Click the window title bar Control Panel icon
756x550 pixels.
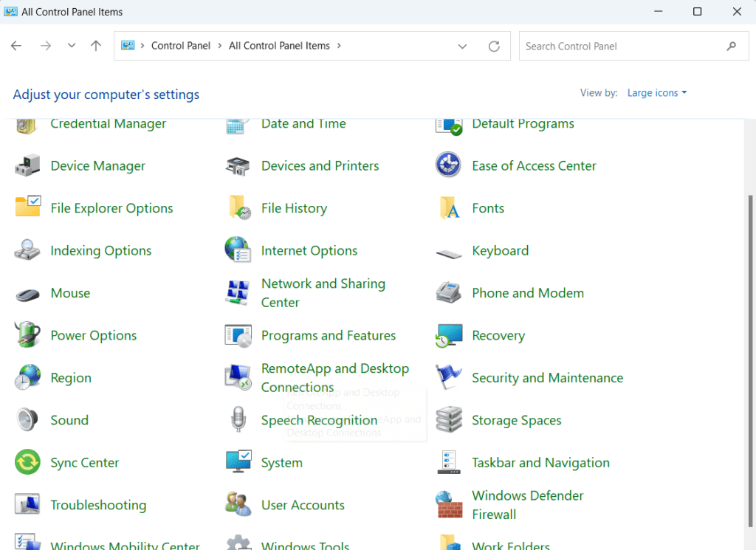(10, 12)
